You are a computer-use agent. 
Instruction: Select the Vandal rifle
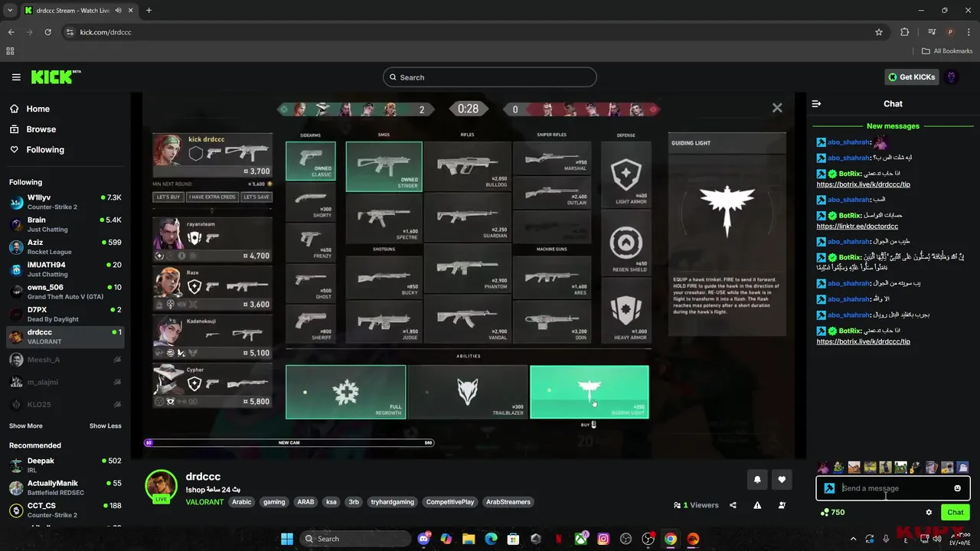pyautogui.click(x=467, y=319)
